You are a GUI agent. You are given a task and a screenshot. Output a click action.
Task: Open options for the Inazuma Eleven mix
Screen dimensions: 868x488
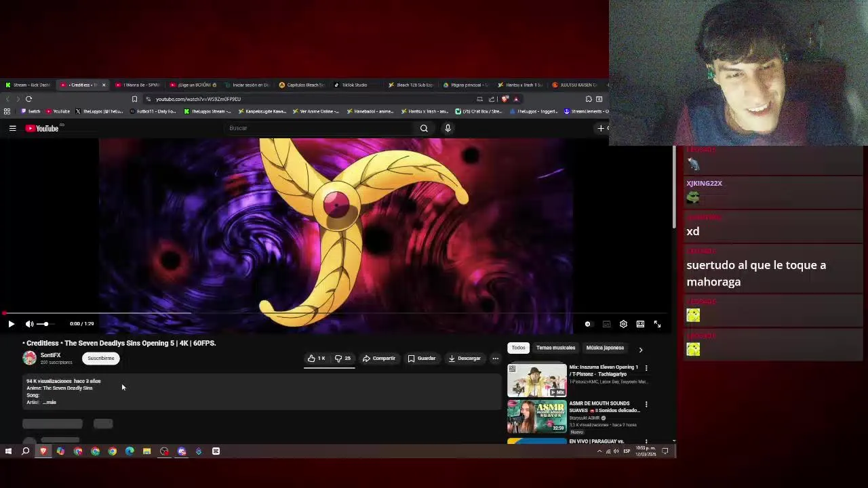646,368
